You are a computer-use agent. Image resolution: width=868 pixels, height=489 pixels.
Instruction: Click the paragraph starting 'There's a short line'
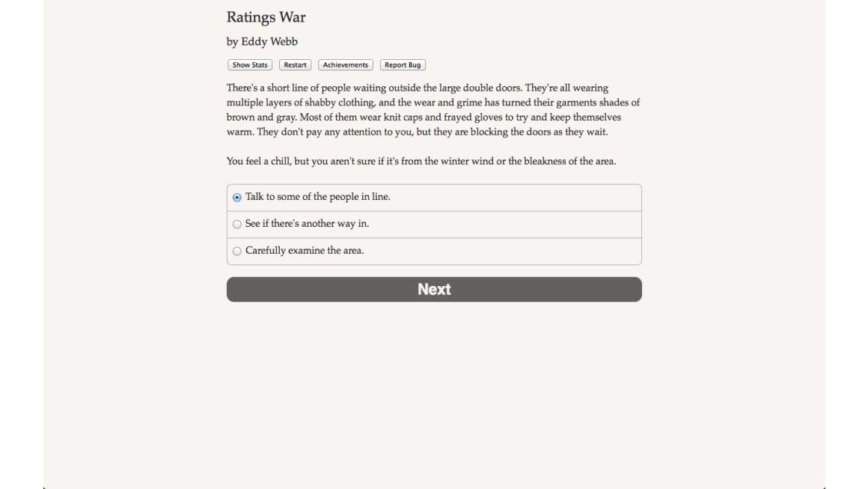click(x=433, y=109)
